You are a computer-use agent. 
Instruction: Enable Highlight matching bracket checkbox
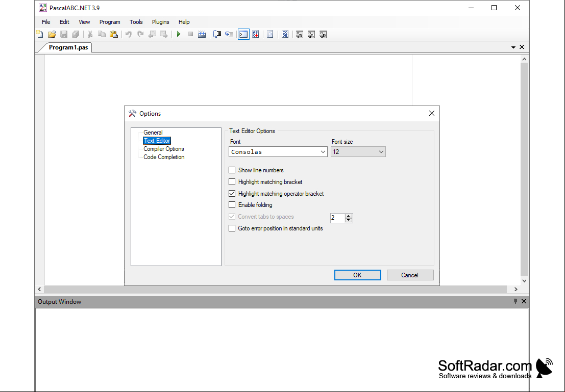(232, 182)
